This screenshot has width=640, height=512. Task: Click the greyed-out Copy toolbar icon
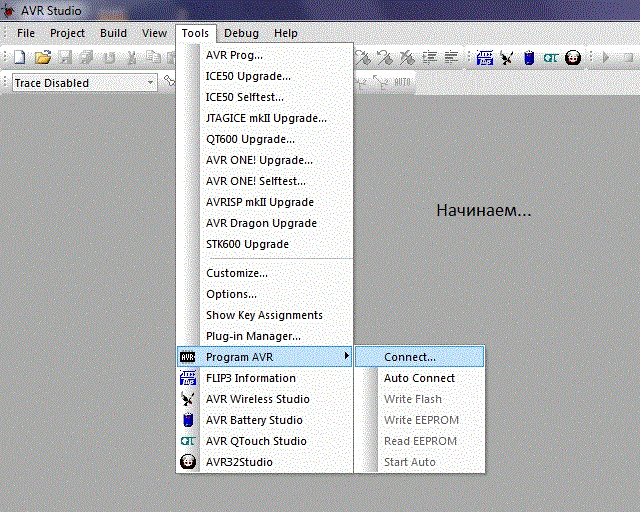[153, 58]
